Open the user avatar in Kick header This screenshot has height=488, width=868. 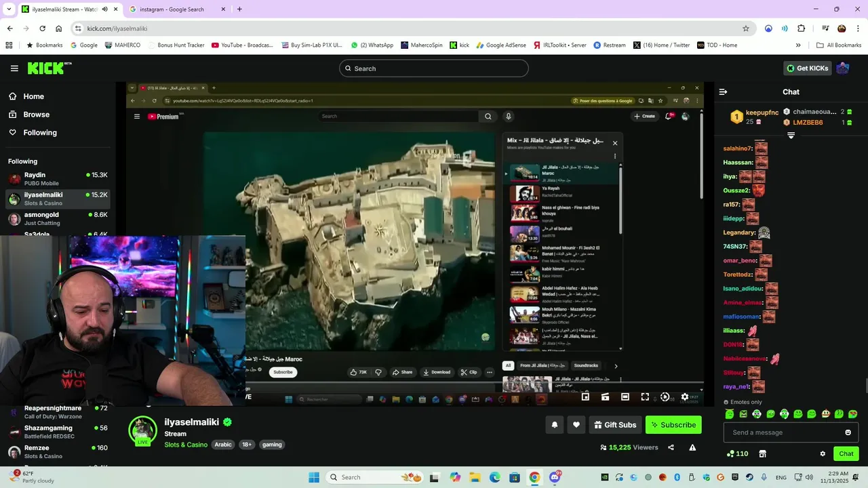tap(843, 68)
